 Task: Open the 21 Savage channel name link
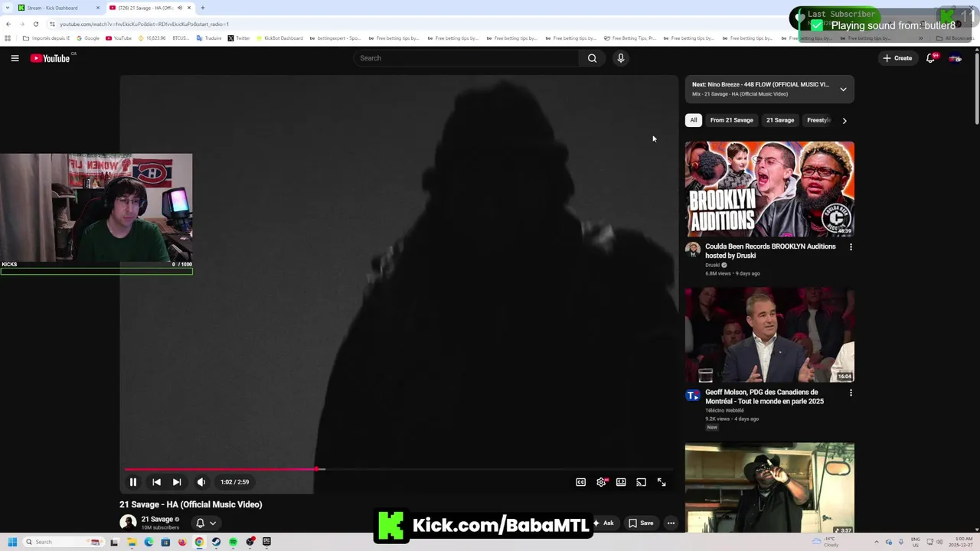[157, 519]
